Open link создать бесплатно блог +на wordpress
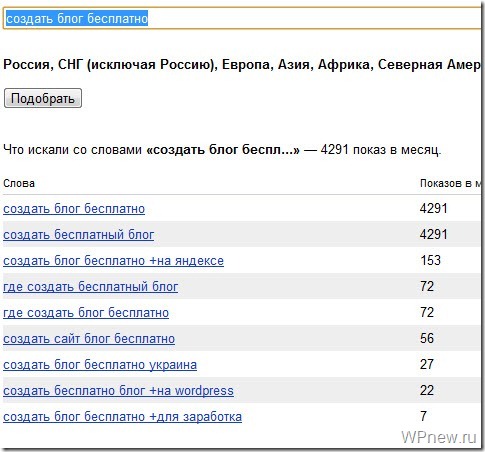The width and height of the screenshot is (485, 452). click(118, 391)
